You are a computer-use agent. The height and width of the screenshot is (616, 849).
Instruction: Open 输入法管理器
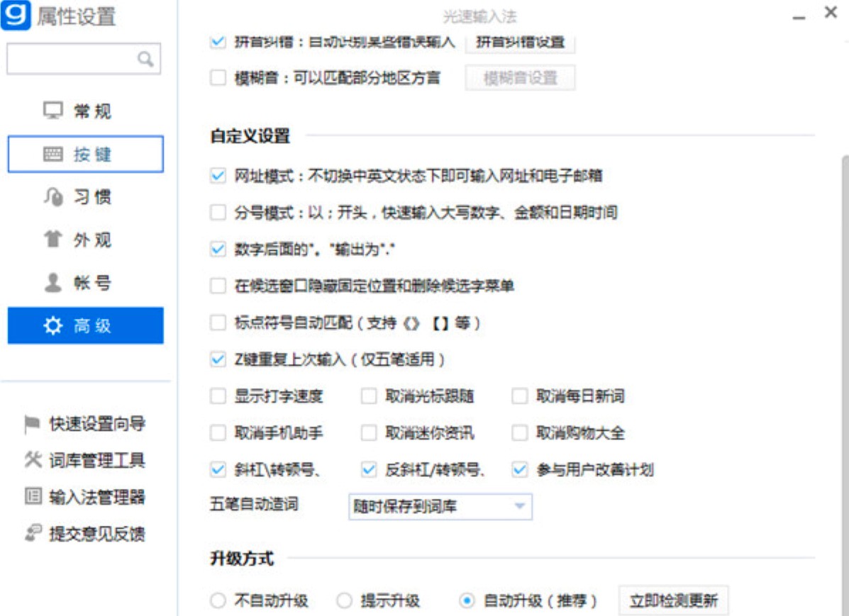point(85,497)
